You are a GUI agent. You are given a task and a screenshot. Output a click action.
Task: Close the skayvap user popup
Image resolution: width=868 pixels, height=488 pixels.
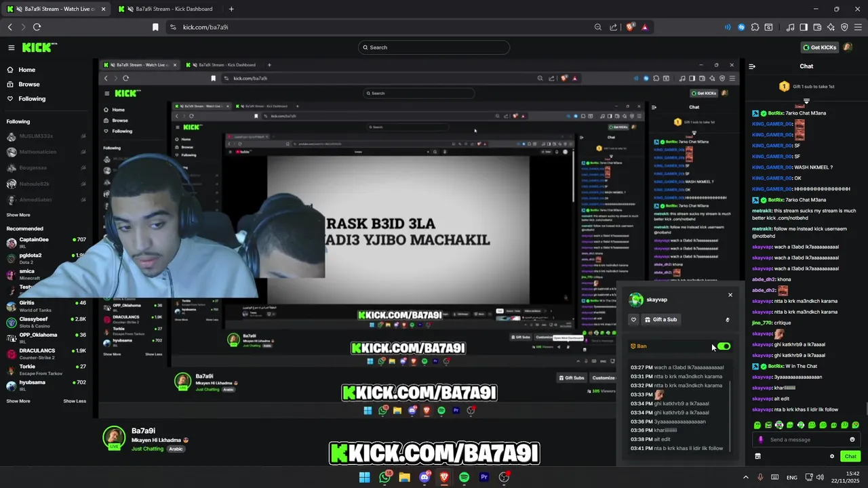click(730, 295)
